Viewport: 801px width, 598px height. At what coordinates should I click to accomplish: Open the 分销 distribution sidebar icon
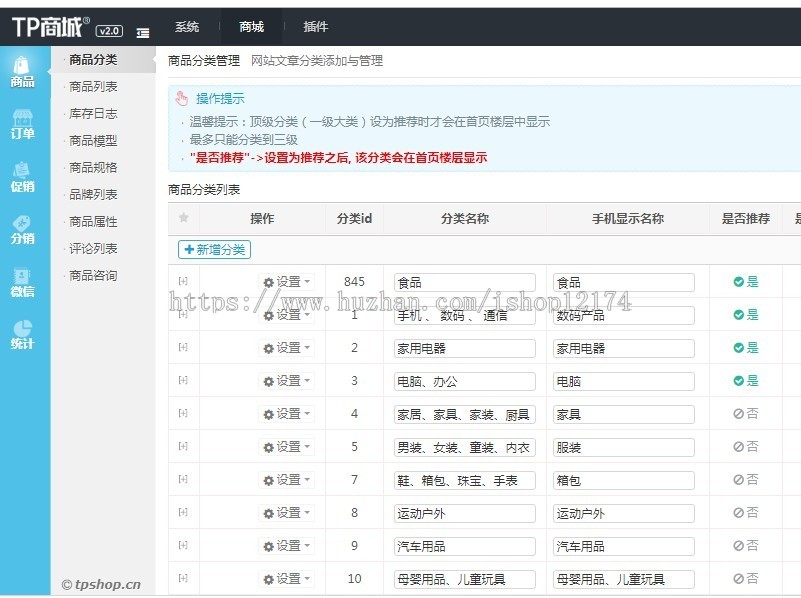point(22,230)
